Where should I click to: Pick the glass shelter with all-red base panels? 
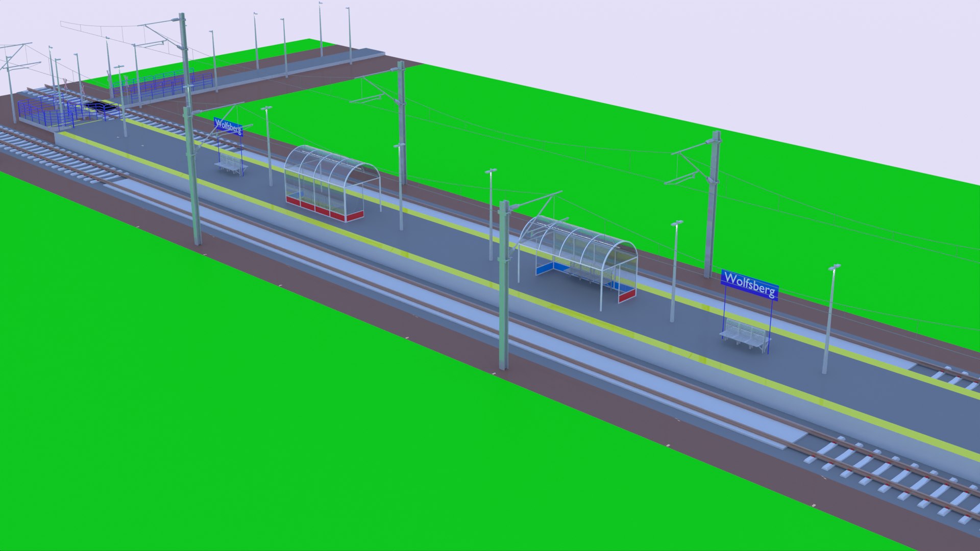[x=332, y=184]
